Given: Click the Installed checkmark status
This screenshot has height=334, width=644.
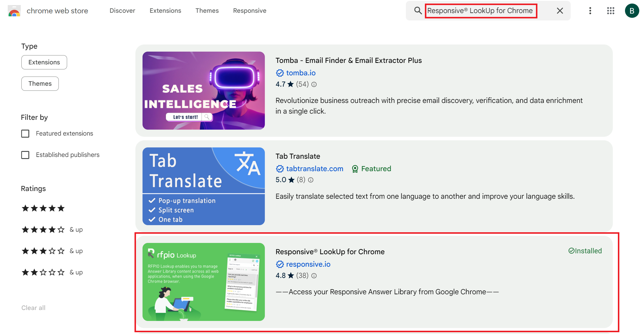Looking at the screenshot, I should tap(585, 251).
